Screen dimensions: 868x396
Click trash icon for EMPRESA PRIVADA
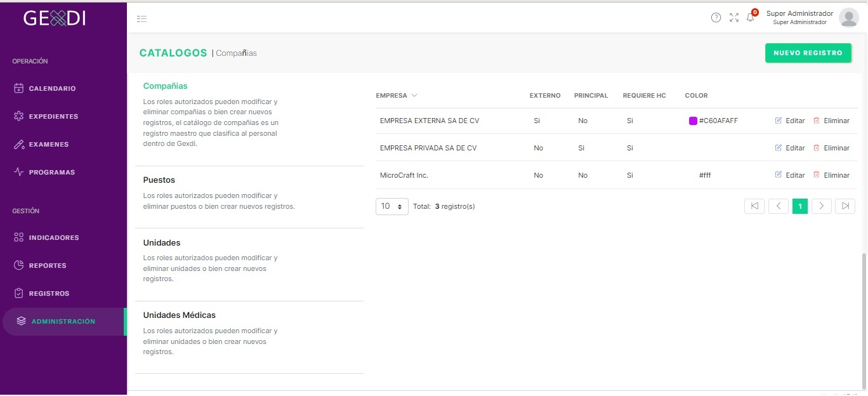(x=817, y=148)
